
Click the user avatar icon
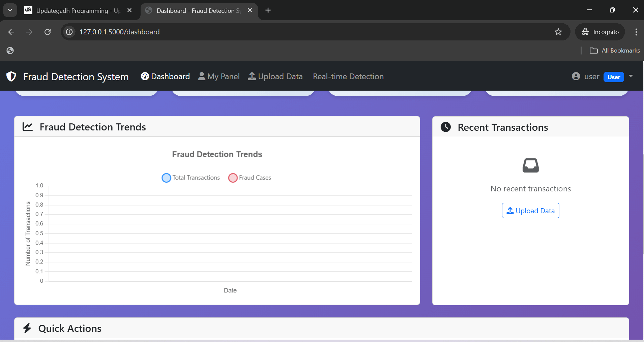pyautogui.click(x=576, y=76)
